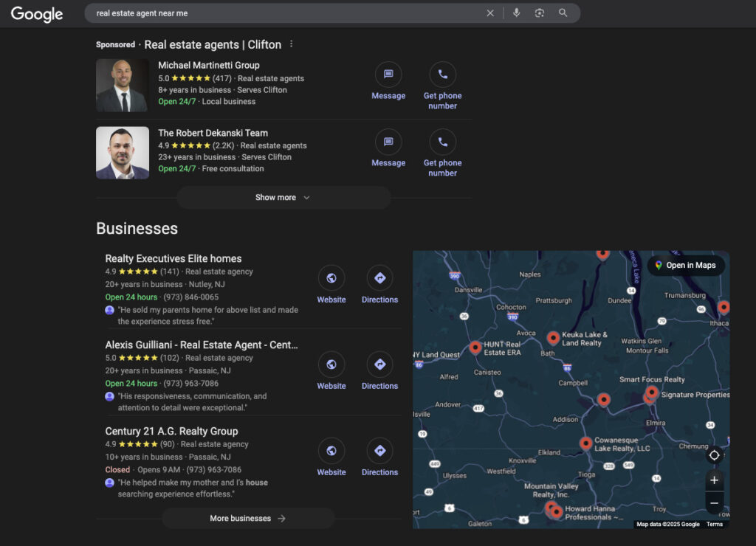Select HUNT Real Estate ERA map pin
Image resolution: width=756 pixels, height=546 pixels.
coord(475,347)
